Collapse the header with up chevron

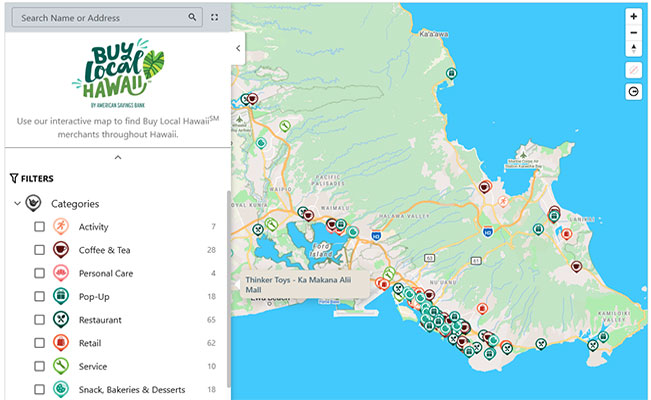tap(118, 157)
